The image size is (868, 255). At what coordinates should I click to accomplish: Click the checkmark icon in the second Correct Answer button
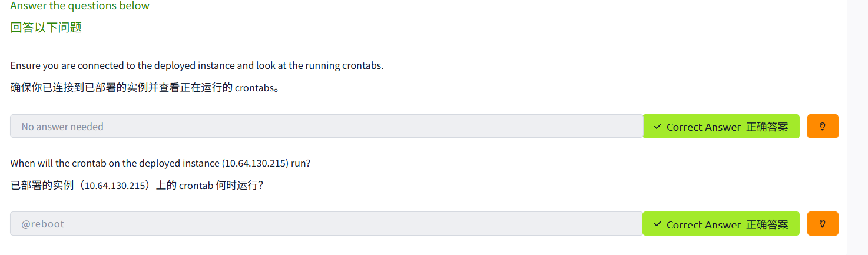[x=657, y=224]
